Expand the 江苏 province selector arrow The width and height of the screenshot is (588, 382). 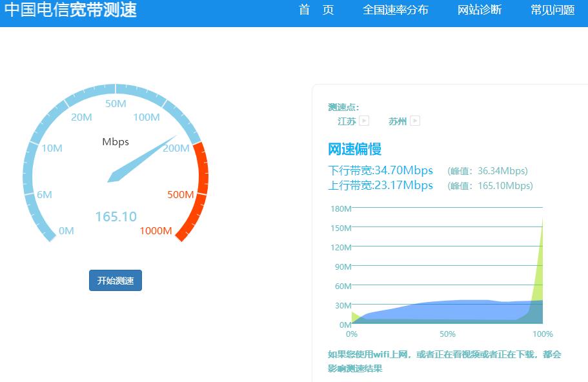click(364, 121)
